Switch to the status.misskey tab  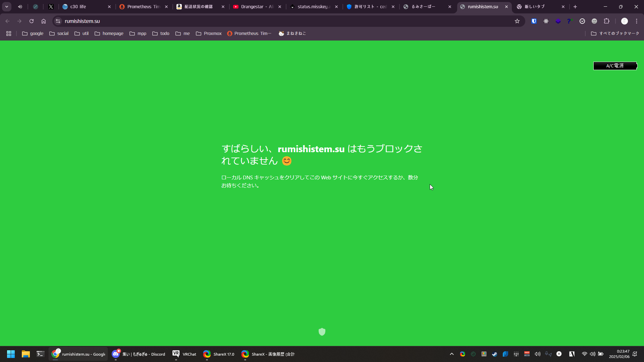(x=313, y=7)
